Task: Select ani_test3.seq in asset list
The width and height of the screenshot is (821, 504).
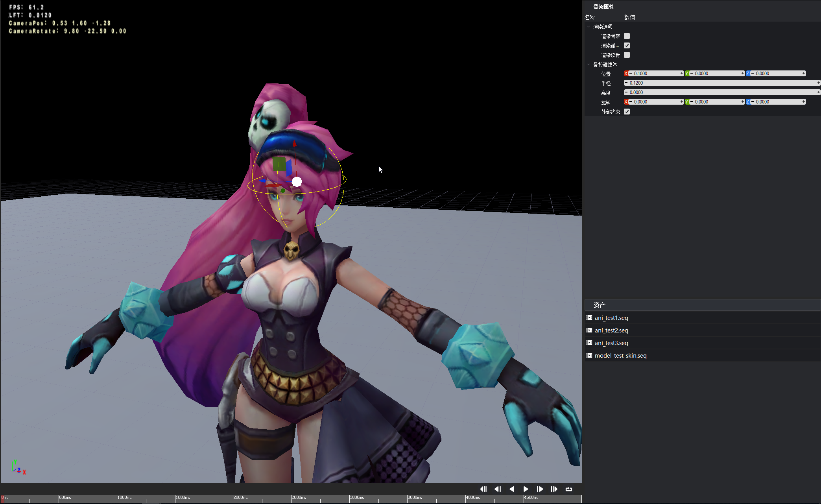Action: (x=703, y=343)
